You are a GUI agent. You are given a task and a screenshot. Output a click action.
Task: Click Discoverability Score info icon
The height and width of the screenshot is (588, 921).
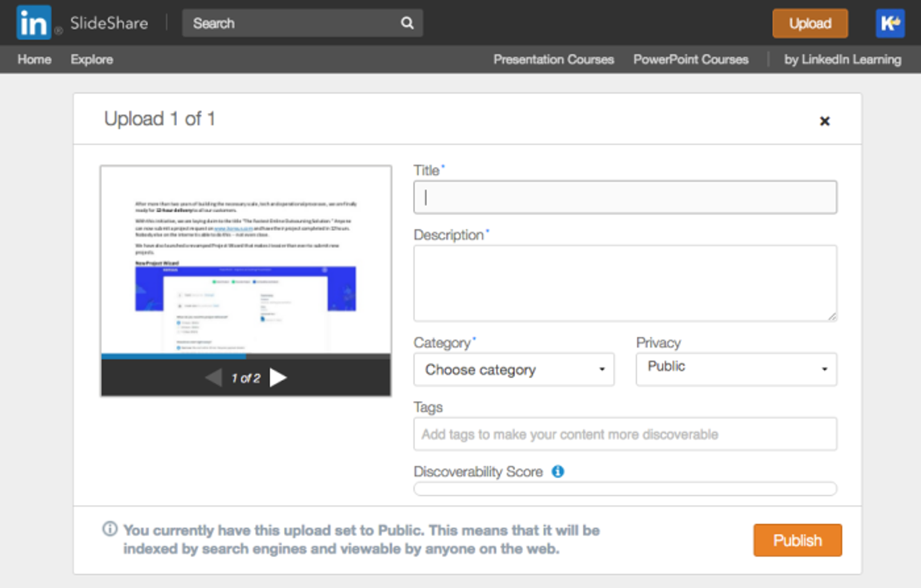point(557,471)
